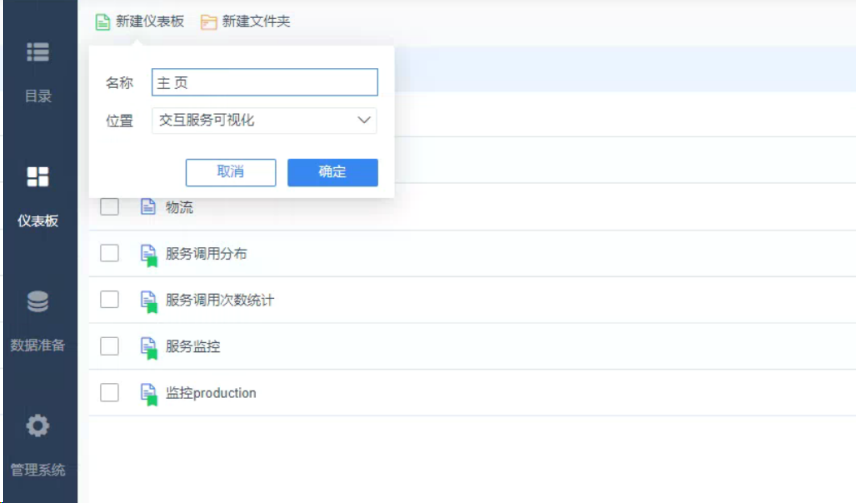This screenshot has width=856, height=503.
Task: Click the 物流 dashboard file icon
Action: pos(148,208)
